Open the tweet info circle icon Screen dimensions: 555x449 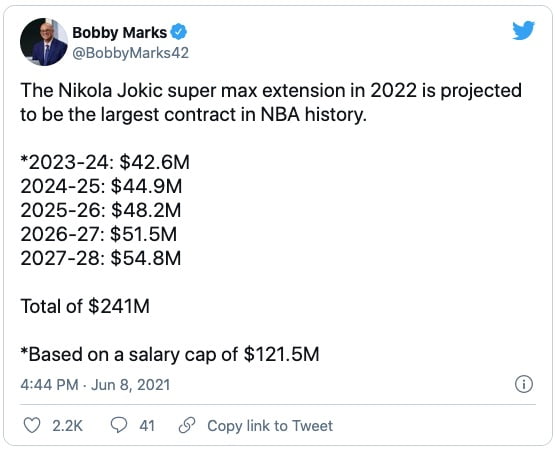click(523, 384)
